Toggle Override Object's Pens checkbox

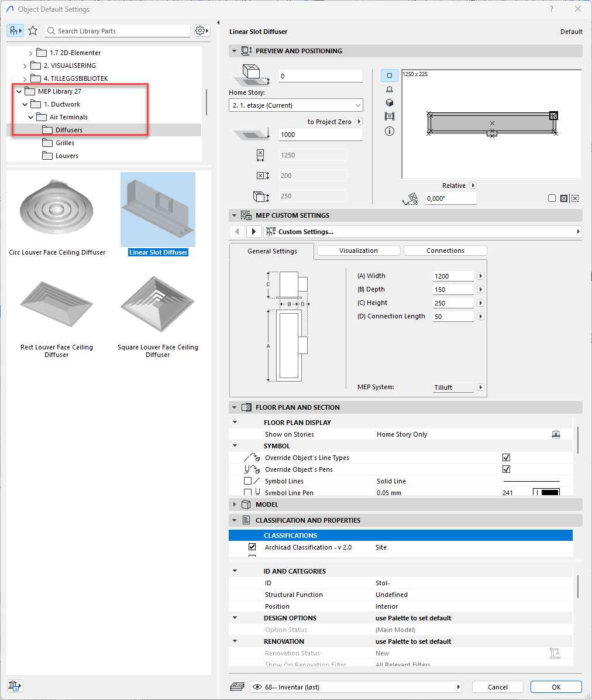click(507, 469)
